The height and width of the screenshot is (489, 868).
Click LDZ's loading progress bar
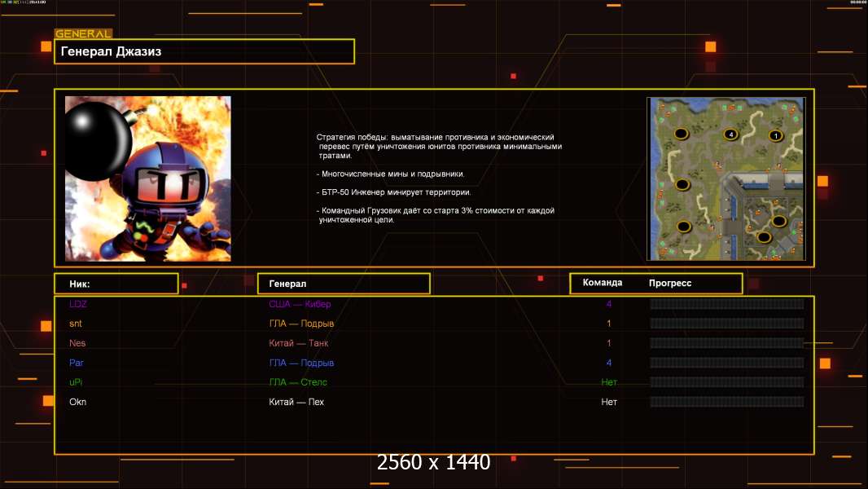(727, 304)
